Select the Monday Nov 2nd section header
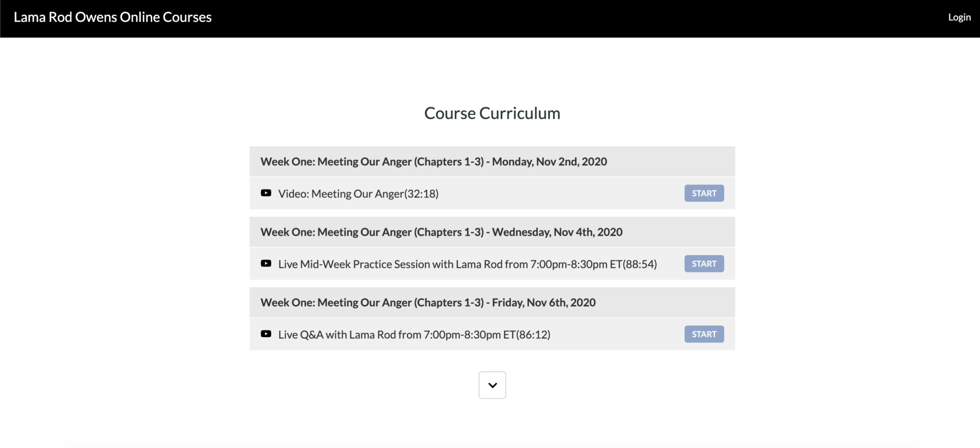The width and height of the screenshot is (980, 448). [433, 161]
